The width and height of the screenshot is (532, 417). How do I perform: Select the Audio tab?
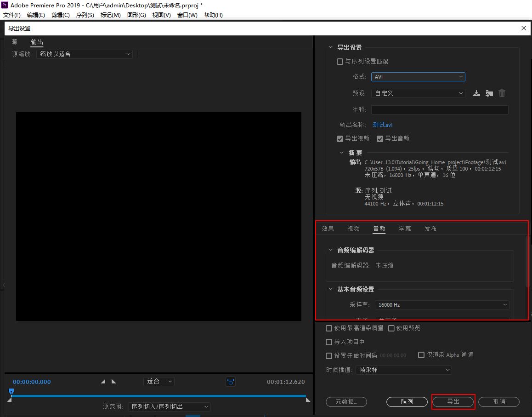[x=379, y=228]
